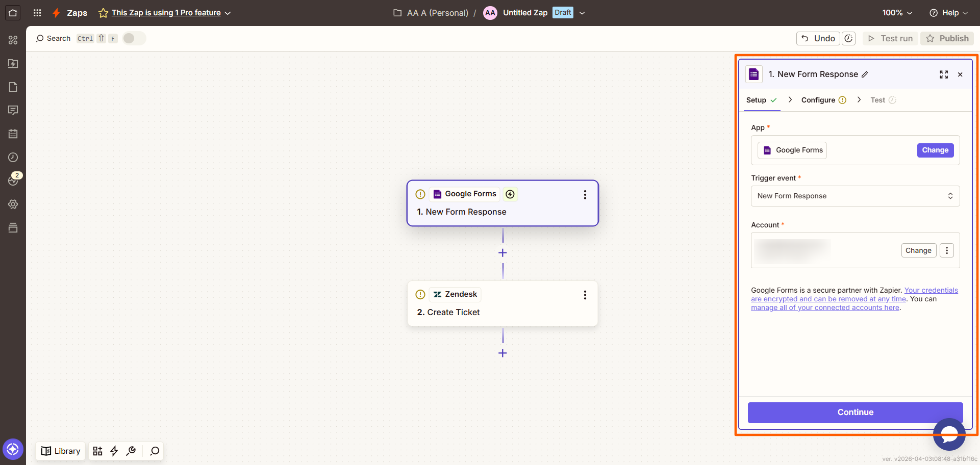Click the wrench tool icon in bottom toolbar
The width and height of the screenshot is (980, 465).
[x=131, y=451]
